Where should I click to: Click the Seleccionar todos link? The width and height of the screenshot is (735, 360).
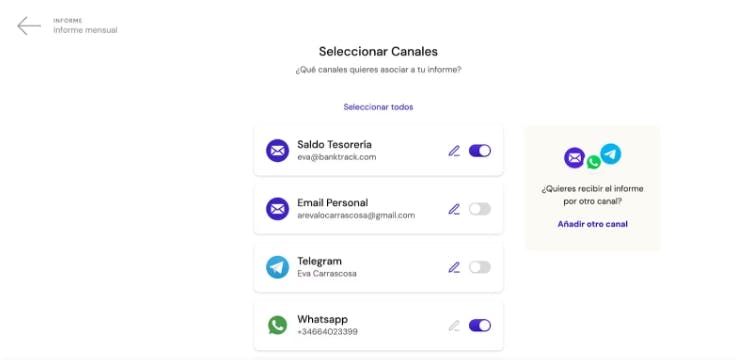pyautogui.click(x=378, y=107)
